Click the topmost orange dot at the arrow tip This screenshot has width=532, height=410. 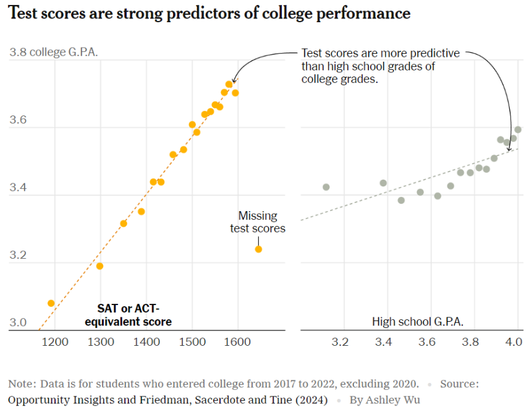(x=229, y=85)
